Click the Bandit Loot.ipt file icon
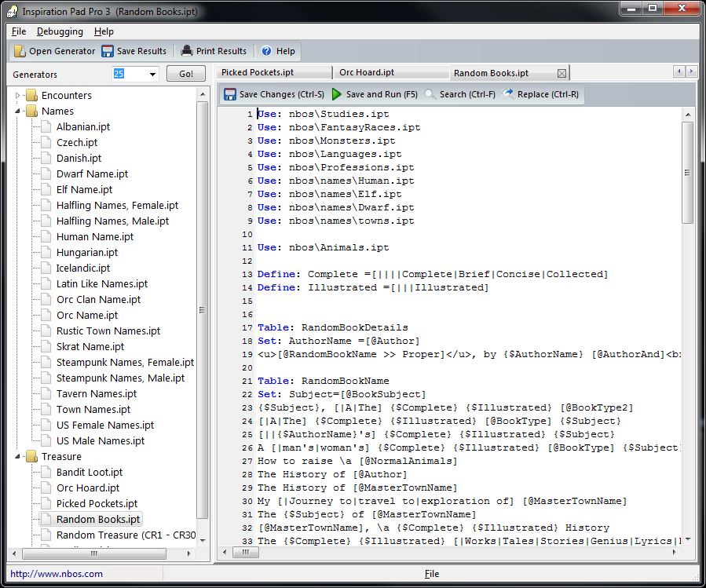Screen dimensions: 706x588 tap(46, 473)
